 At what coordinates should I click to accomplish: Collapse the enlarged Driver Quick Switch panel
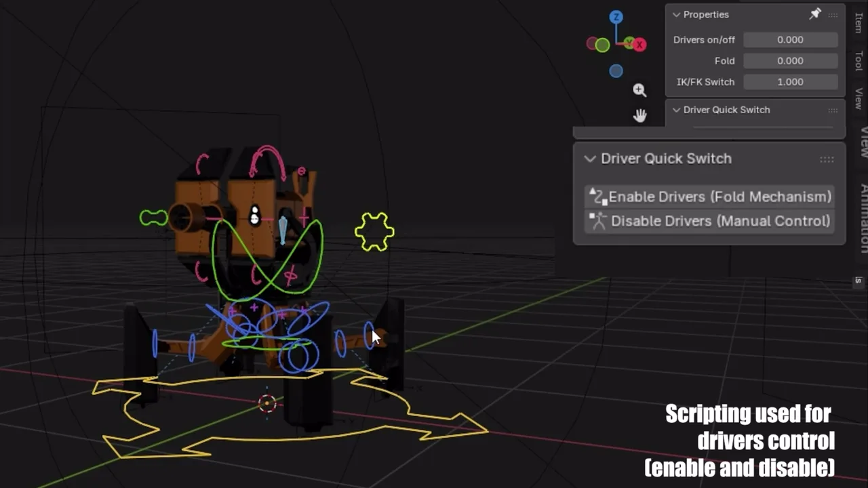pos(590,159)
